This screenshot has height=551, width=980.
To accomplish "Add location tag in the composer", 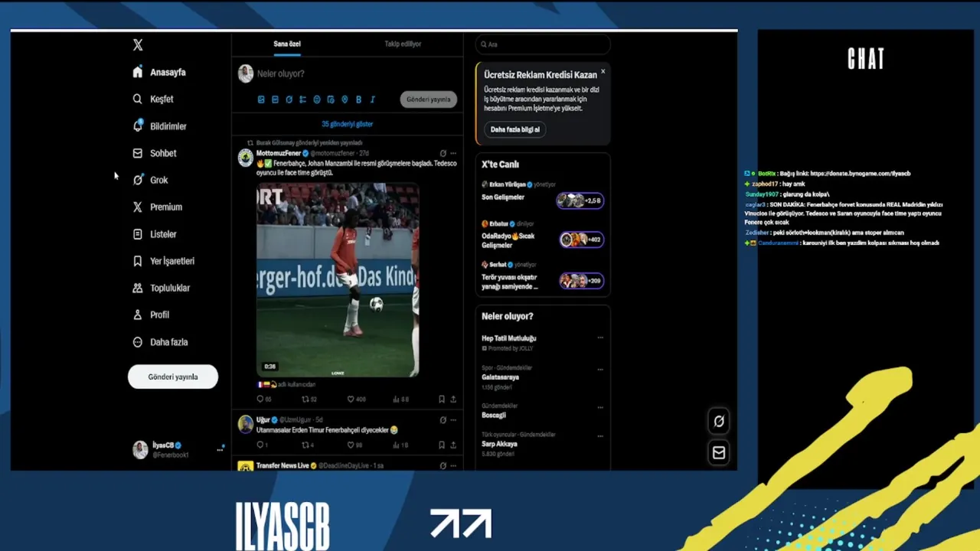I will click(345, 99).
